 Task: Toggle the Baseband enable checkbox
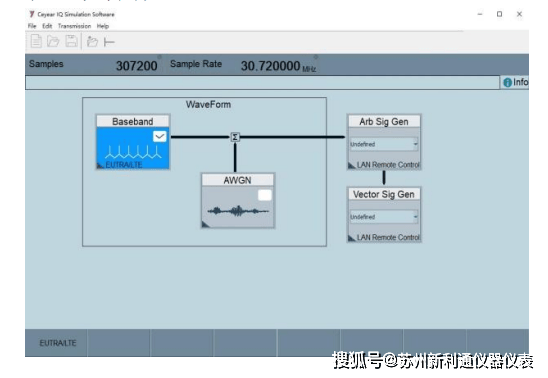click(160, 136)
